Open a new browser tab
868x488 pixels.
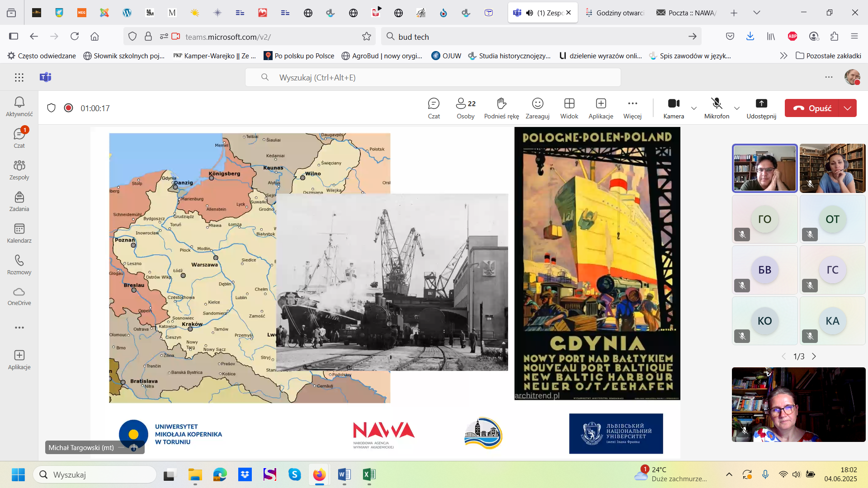pyautogui.click(x=734, y=13)
